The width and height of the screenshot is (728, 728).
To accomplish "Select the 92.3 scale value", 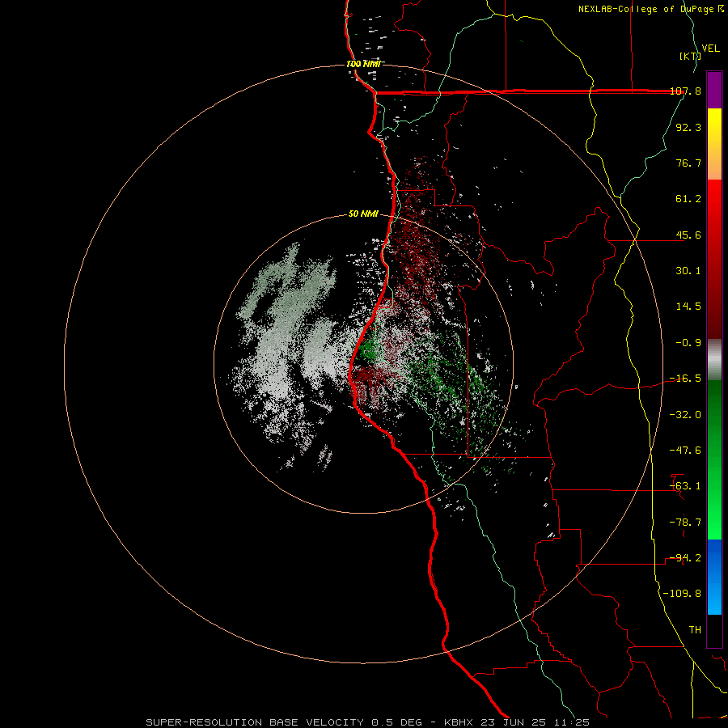I will point(688,127).
